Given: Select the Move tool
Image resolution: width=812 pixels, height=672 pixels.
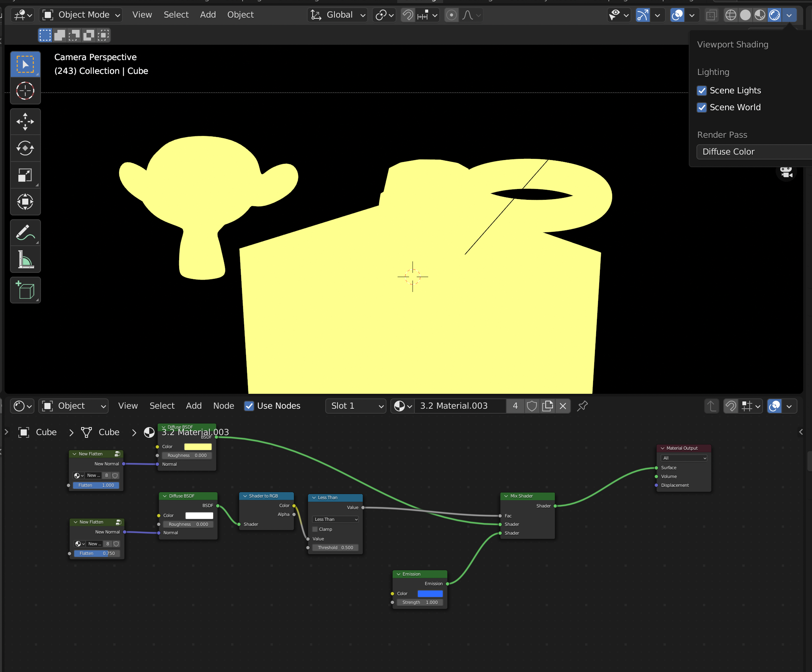Looking at the screenshot, I should tap(25, 122).
